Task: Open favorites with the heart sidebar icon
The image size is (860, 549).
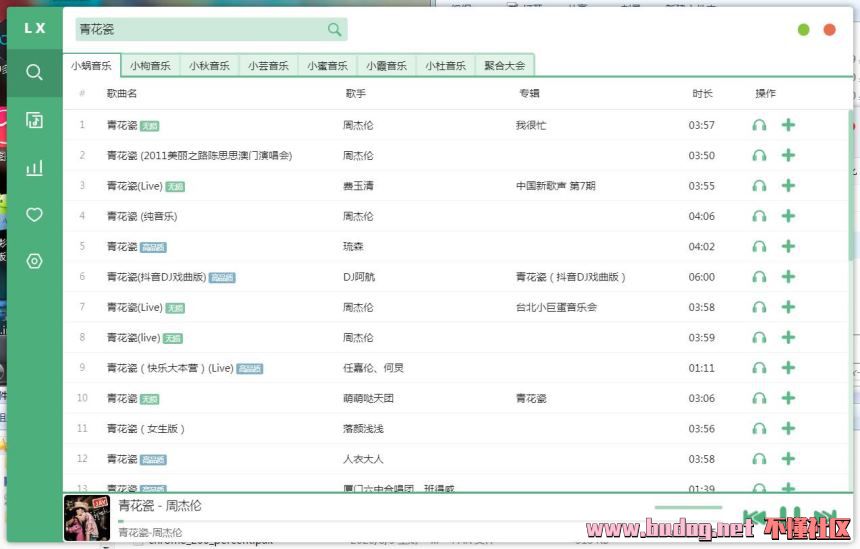Action: coord(34,214)
